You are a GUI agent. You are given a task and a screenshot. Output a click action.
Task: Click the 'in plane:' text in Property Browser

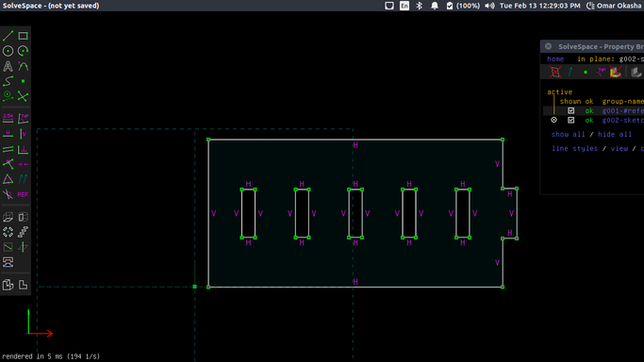point(595,59)
